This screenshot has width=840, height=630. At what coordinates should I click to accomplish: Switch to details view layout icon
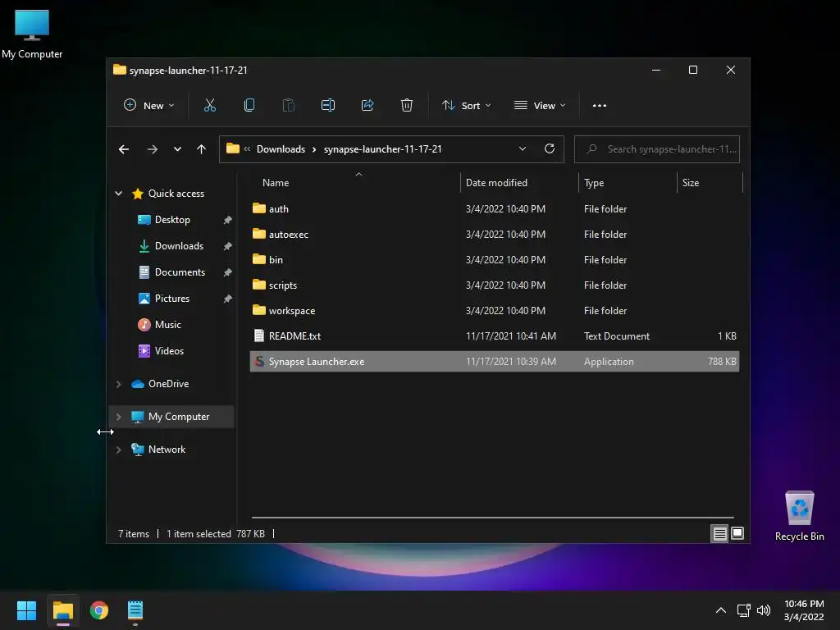tap(719, 533)
